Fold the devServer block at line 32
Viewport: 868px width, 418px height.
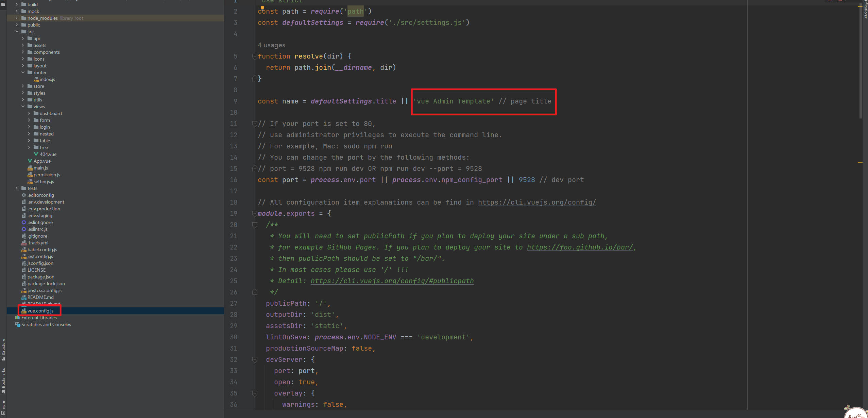click(x=255, y=359)
